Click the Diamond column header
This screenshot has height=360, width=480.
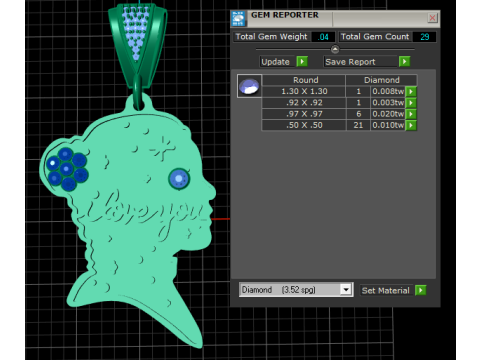381,80
